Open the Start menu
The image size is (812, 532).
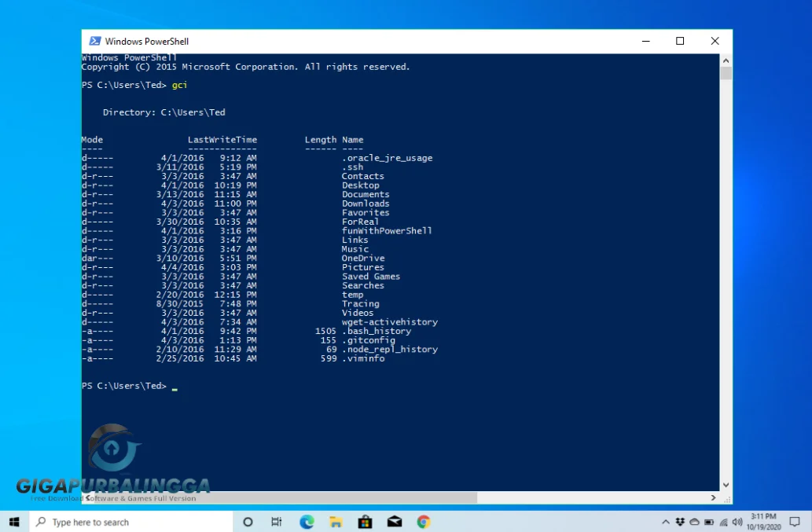(x=13, y=521)
